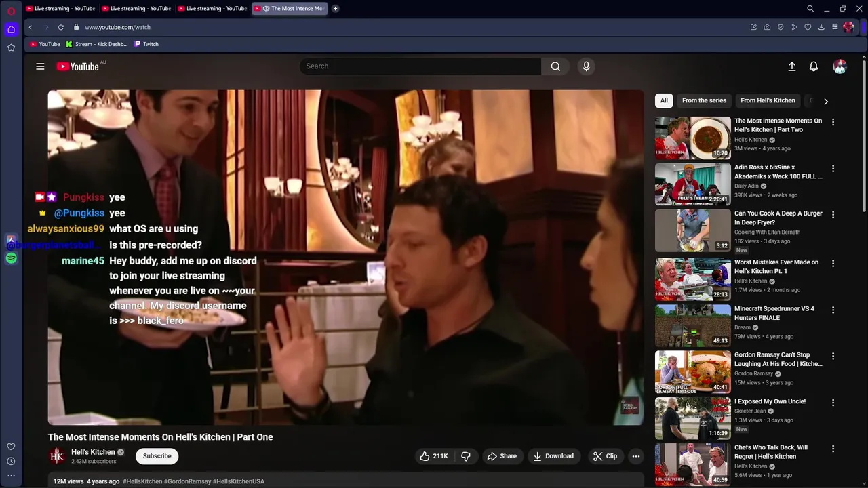Open options for Deep Fryer burger video
The height and width of the screenshot is (488, 868).
pyautogui.click(x=833, y=214)
